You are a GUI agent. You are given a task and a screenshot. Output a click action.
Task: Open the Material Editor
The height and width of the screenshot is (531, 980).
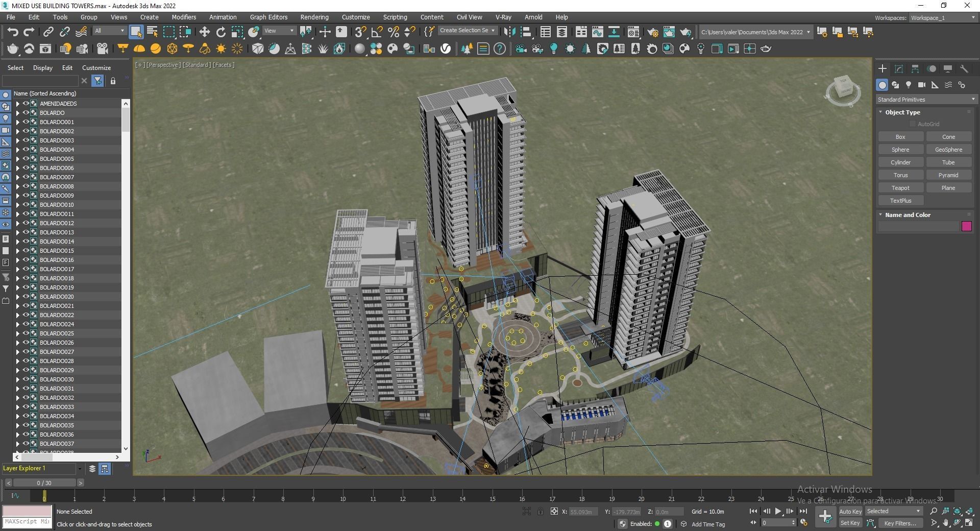click(x=633, y=32)
